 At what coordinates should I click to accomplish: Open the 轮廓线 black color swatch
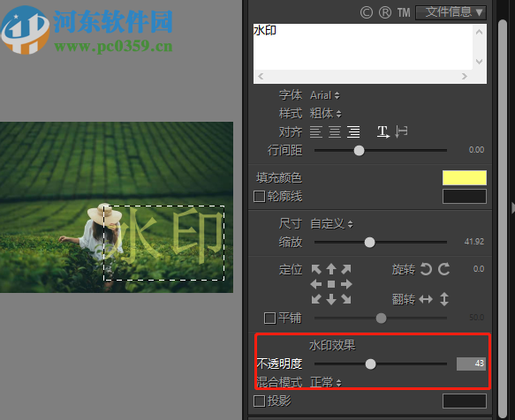(465, 196)
